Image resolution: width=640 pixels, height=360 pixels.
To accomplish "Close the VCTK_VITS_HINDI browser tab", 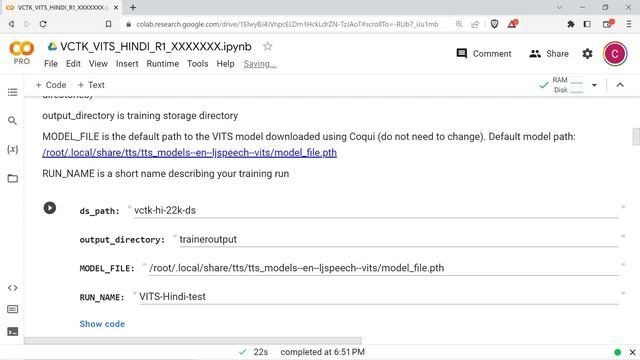I will pos(116,7).
